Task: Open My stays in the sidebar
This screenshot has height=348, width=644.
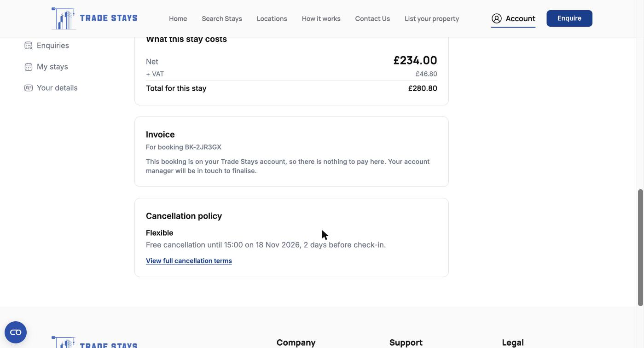Action: pos(52,67)
